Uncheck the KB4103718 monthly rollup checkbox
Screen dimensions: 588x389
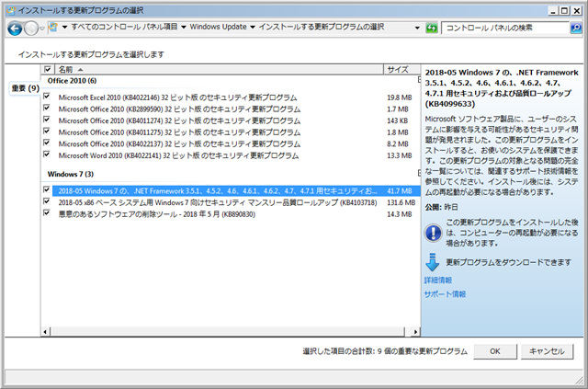point(47,201)
